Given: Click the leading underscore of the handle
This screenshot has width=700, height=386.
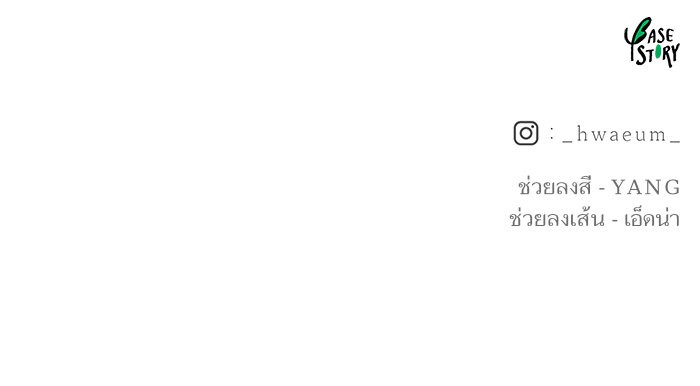Looking at the screenshot, I should (567, 142).
